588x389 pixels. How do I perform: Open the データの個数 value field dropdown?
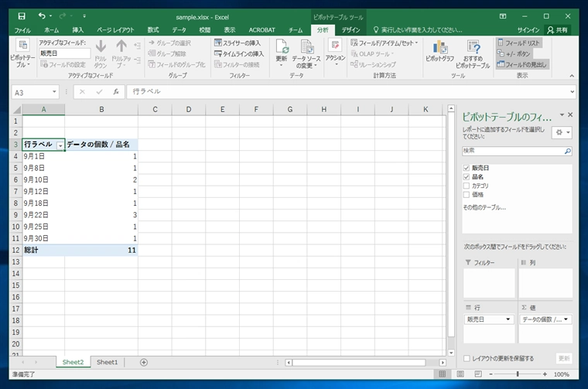pyautogui.click(x=566, y=319)
